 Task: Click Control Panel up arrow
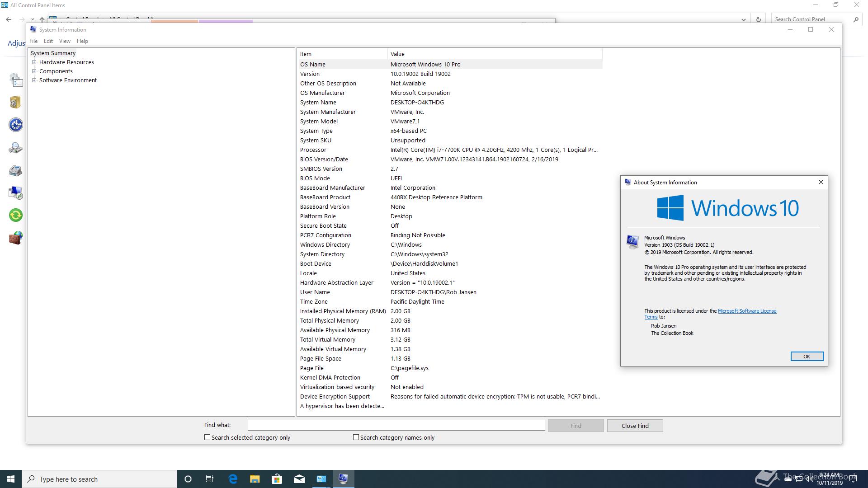(42, 19)
